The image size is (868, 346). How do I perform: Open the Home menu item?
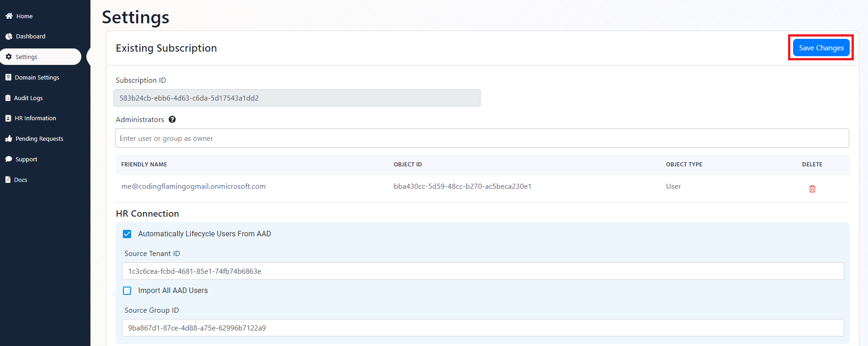coord(24,16)
